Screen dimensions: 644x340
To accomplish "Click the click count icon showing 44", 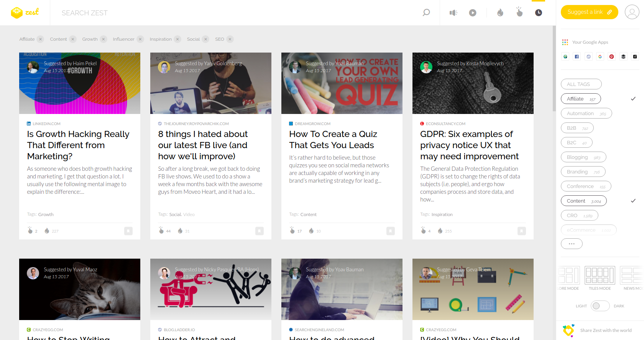I will [161, 230].
